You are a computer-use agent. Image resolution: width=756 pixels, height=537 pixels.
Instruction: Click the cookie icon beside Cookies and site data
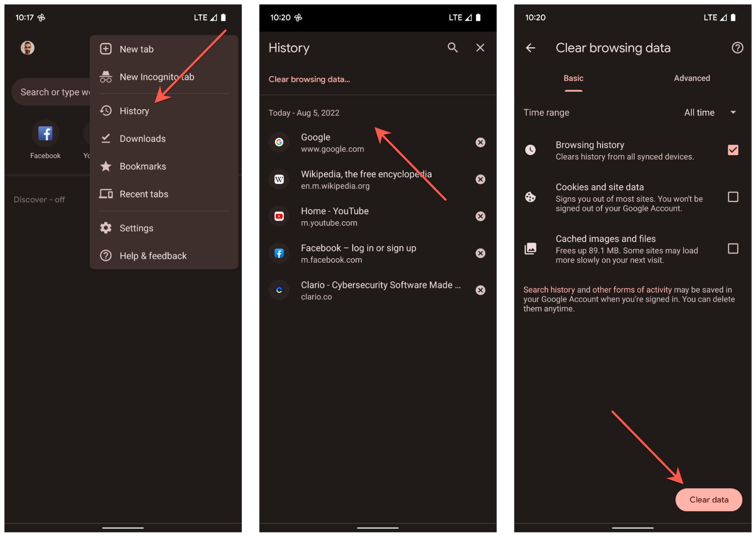[x=531, y=197]
